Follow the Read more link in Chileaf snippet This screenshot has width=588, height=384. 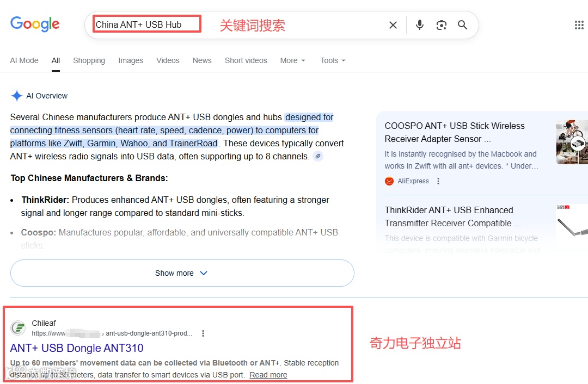(x=268, y=375)
